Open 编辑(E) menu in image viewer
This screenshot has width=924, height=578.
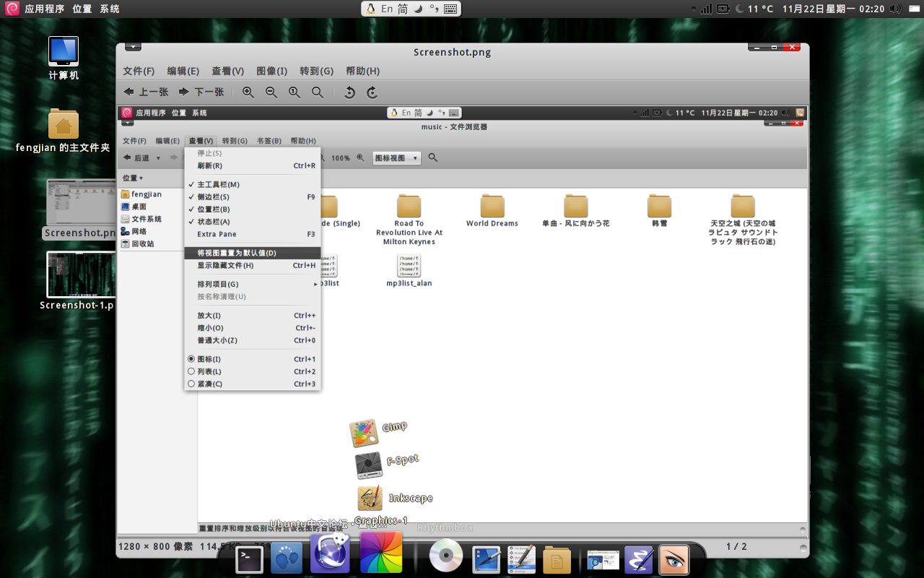coord(183,71)
